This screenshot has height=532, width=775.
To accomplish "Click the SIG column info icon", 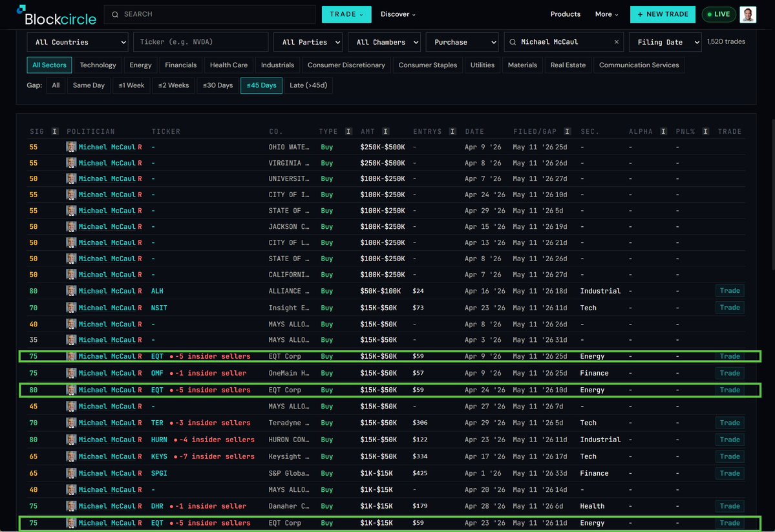I will coord(55,131).
